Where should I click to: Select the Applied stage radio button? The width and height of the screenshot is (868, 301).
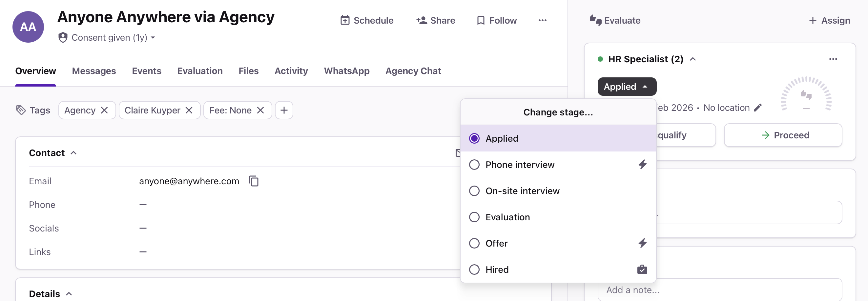[474, 138]
